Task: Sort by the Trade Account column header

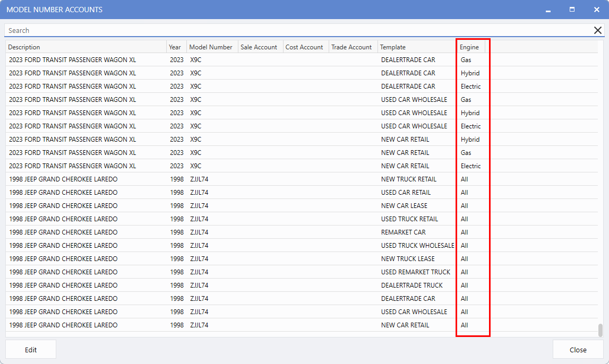Action: point(353,47)
